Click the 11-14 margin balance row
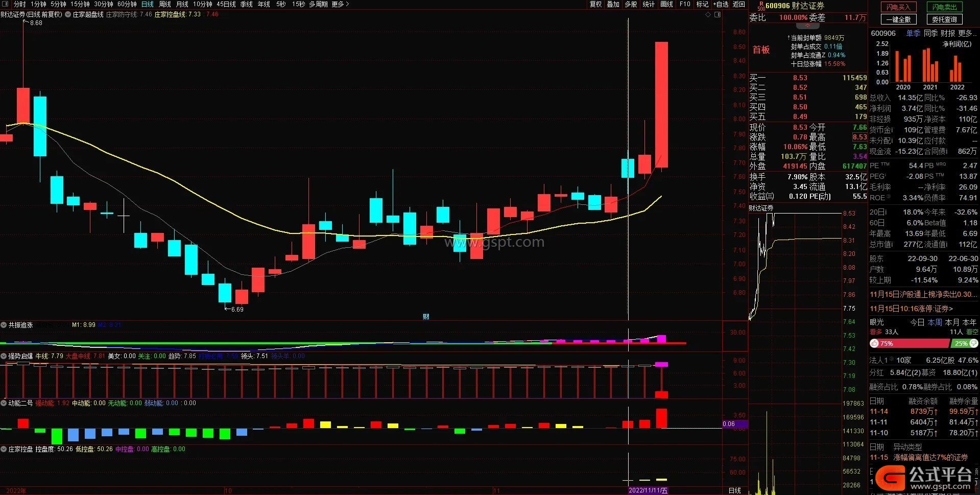This screenshot has width=980, height=495. coord(923,411)
